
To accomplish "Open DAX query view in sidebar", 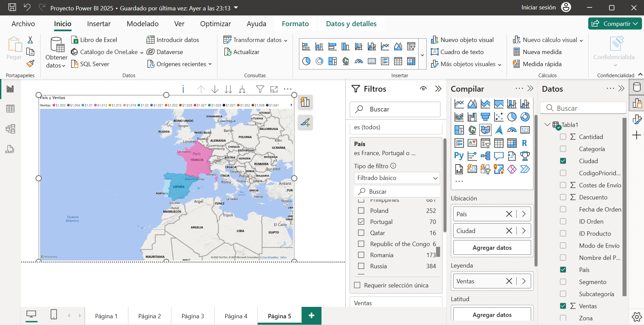I will click(x=10, y=149).
